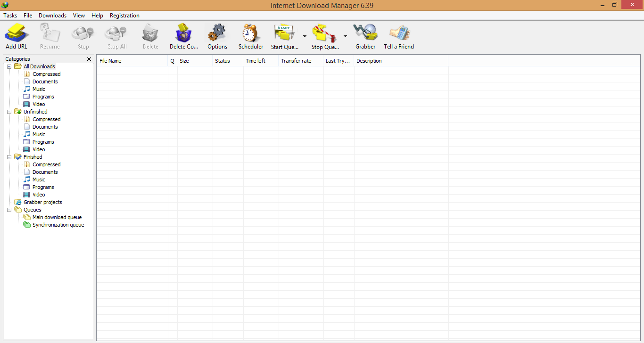This screenshot has height=343, width=644.
Task: Select Compressed under All Downloads
Action: tap(46, 74)
